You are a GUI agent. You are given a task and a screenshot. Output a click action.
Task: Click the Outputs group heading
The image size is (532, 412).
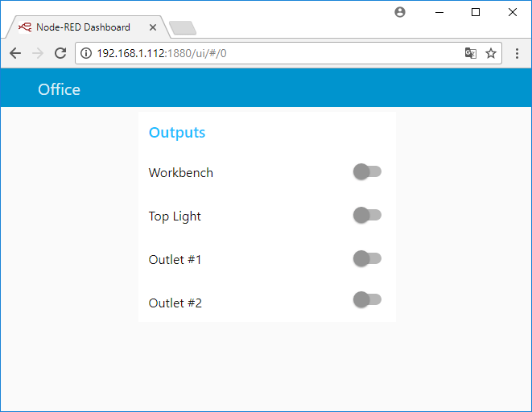177,133
